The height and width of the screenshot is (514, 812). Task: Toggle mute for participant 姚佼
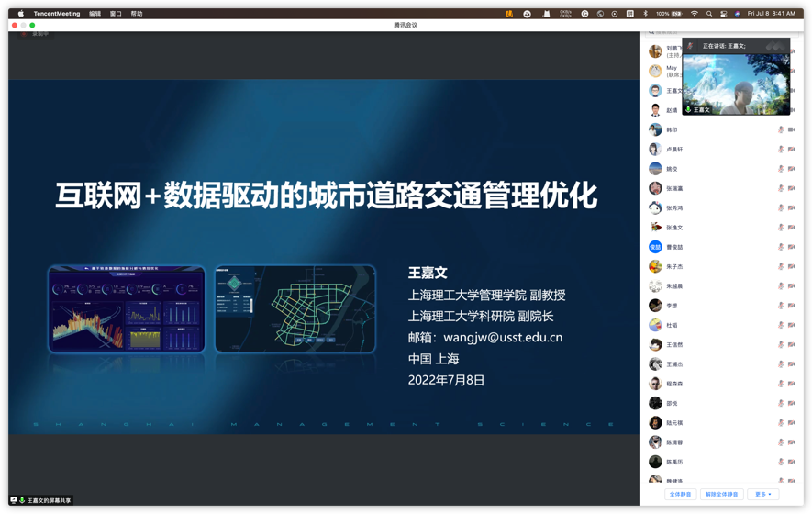pos(781,169)
